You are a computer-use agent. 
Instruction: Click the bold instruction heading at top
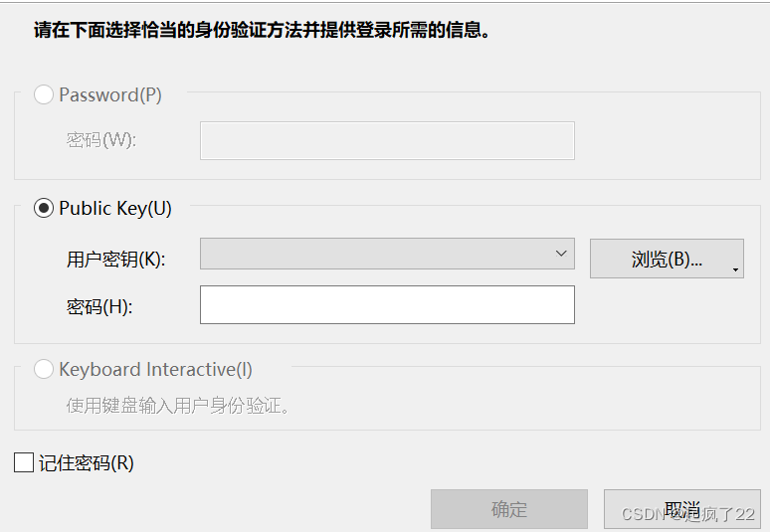click(x=262, y=30)
